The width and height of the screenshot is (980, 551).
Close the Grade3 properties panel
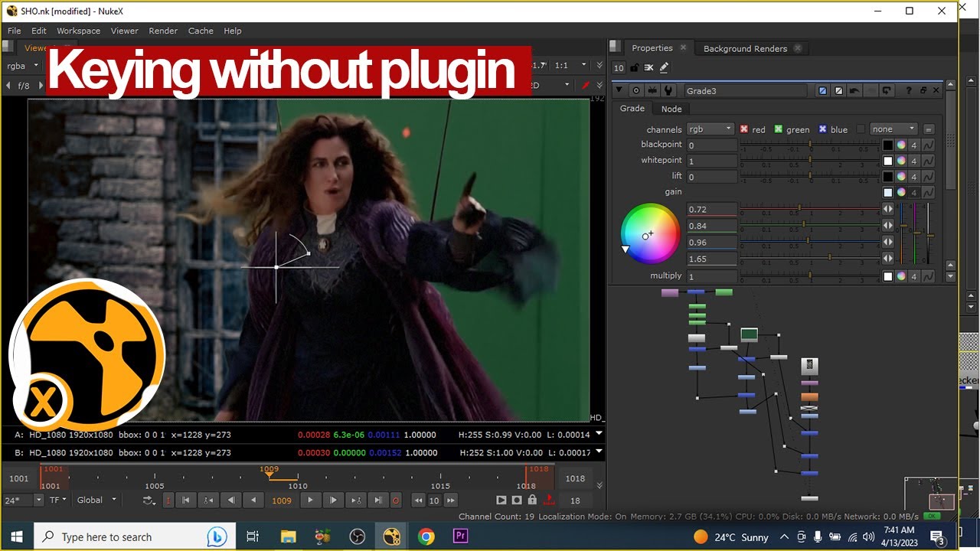[x=936, y=90]
